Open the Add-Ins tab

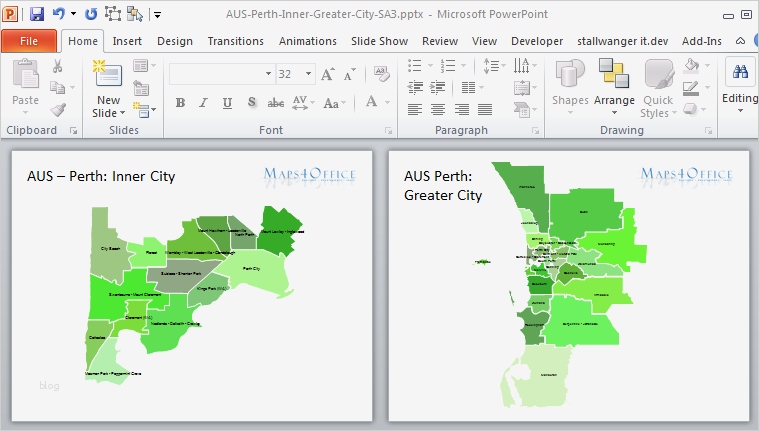tap(701, 41)
